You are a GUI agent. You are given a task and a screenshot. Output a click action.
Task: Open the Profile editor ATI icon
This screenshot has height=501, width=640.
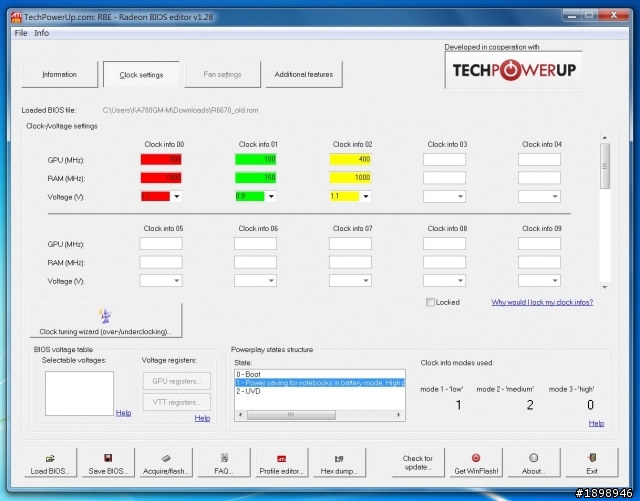(x=282, y=459)
